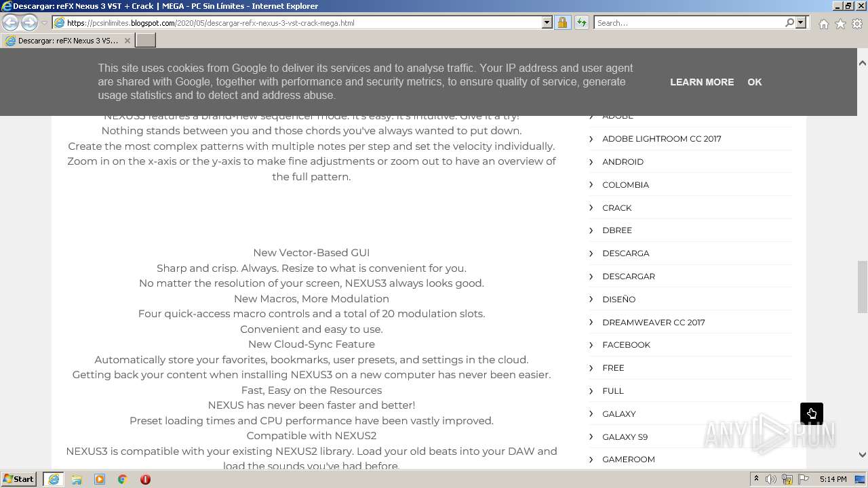
Task: Open the FULL label link
Action: tap(612, 391)
